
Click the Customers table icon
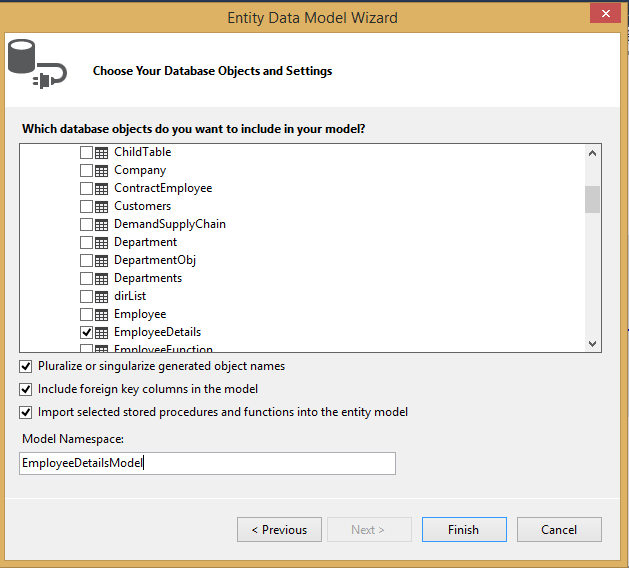tap(101, 207)
